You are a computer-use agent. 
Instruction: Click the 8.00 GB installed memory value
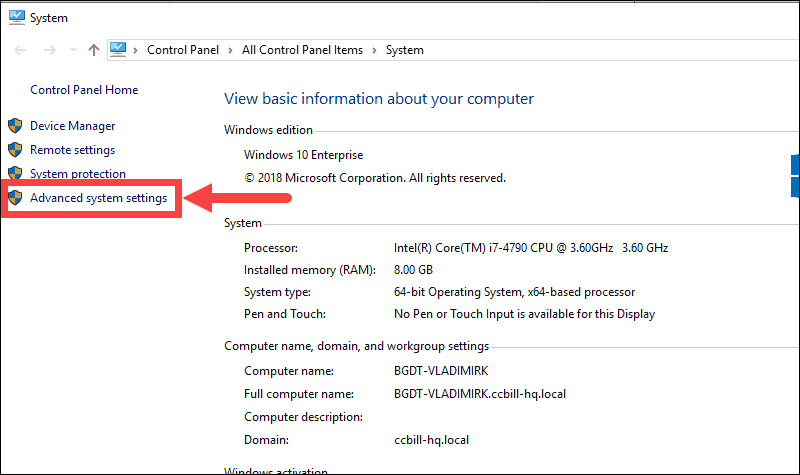pyautogui.click(x=413, y=270)
